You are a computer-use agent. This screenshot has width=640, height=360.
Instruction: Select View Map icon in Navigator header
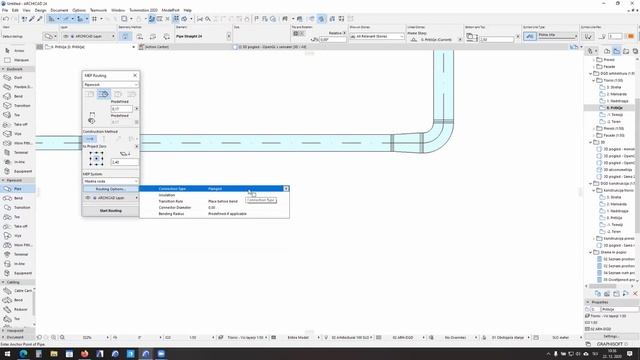point(617,51)
